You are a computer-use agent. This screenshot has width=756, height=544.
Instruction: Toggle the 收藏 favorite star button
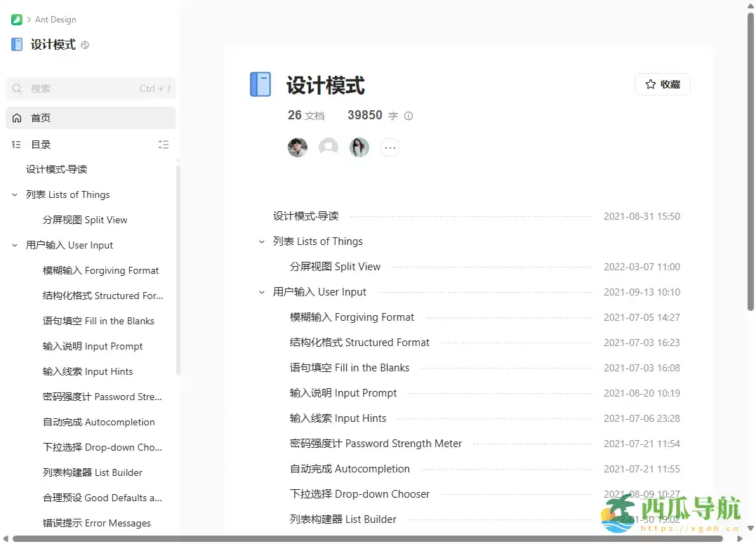coord(661,84)
